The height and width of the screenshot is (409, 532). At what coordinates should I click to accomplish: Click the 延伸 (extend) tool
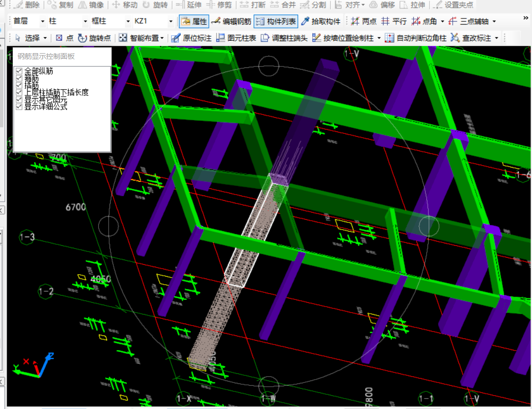click(x=188, y=5)
